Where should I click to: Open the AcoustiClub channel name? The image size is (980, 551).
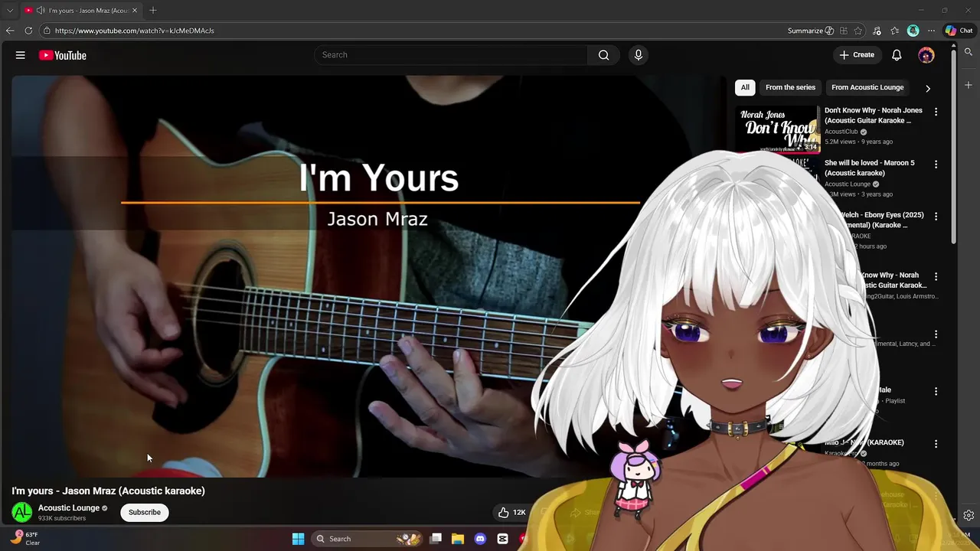(x=841, y=132)
